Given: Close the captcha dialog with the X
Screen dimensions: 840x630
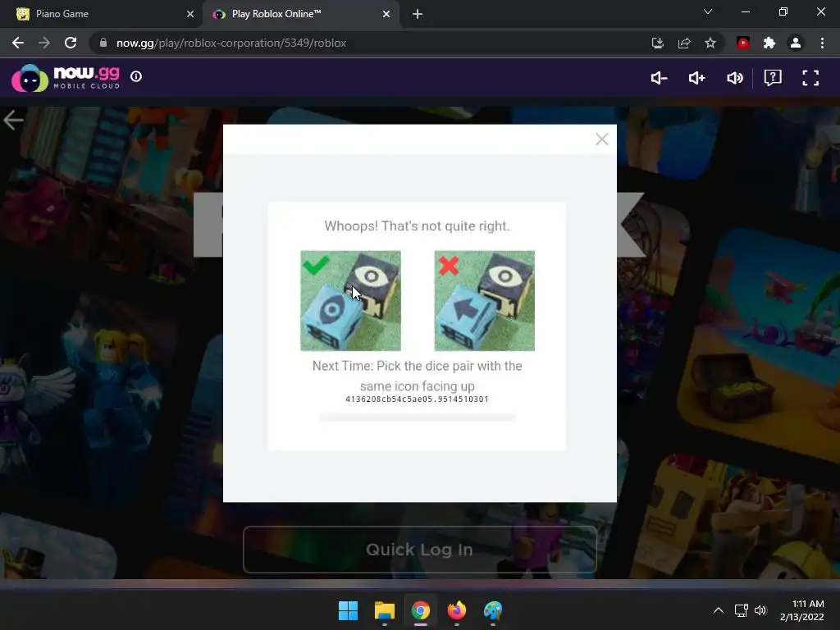Looking at the screenshot, I should [x=601, y=139].
